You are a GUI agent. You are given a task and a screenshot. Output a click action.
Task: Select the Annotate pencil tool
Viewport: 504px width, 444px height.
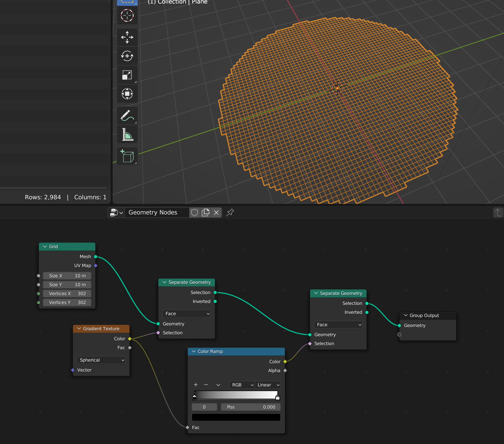coord(127,116)
